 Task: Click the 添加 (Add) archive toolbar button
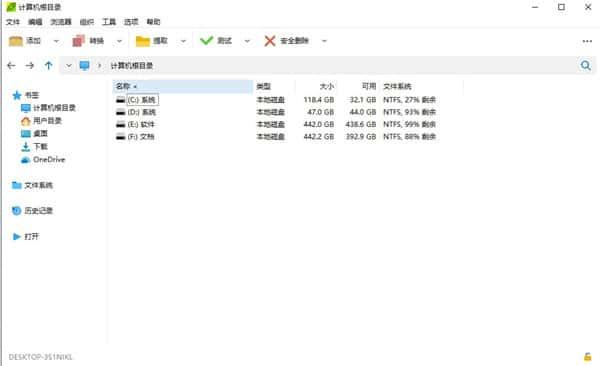pyautogui.click(x=25, y=41)
